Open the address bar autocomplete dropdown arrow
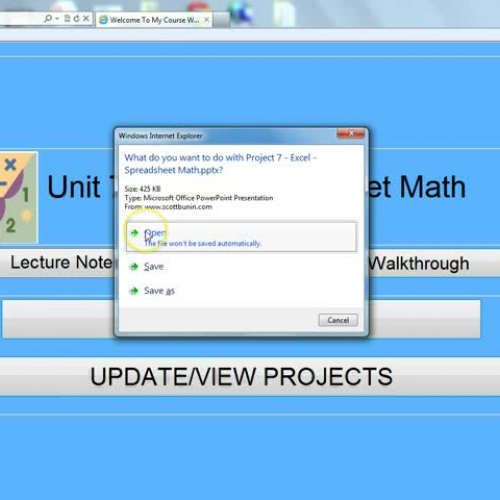Viewport: 500px width, 500px height. coord(57,19)
